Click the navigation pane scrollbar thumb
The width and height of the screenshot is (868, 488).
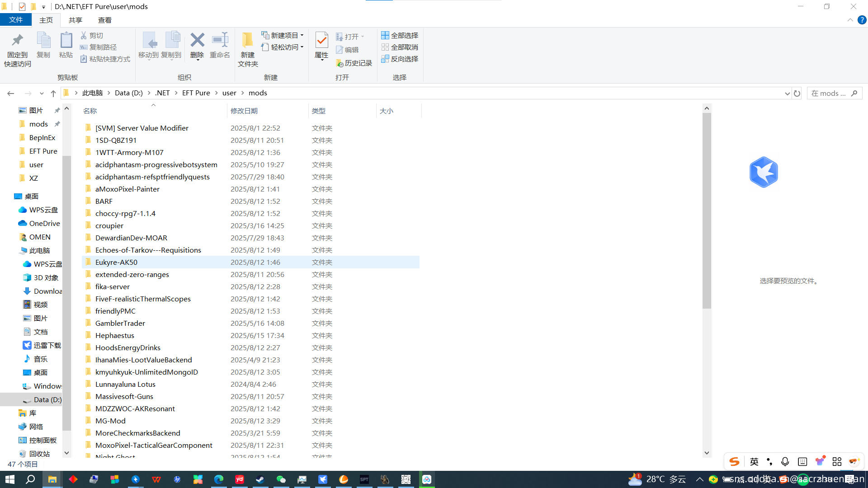(x=66, y=293)
